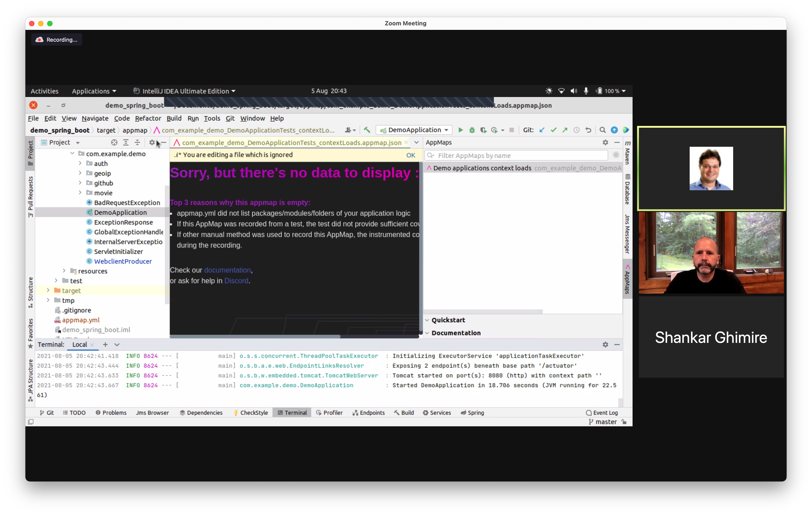Toggle the Structure side tool window
Screen dimensions: 812x515
click(x=30, y=292)
